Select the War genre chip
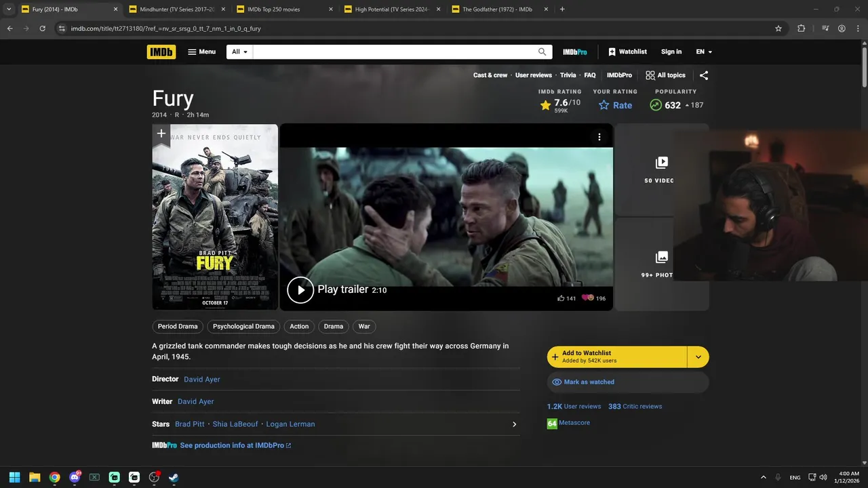868x488 pixels. [x=364, y=326]
